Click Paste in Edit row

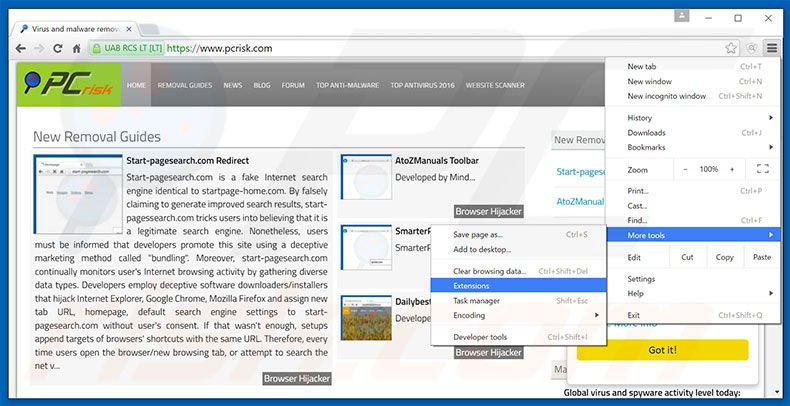click(762, 257)
